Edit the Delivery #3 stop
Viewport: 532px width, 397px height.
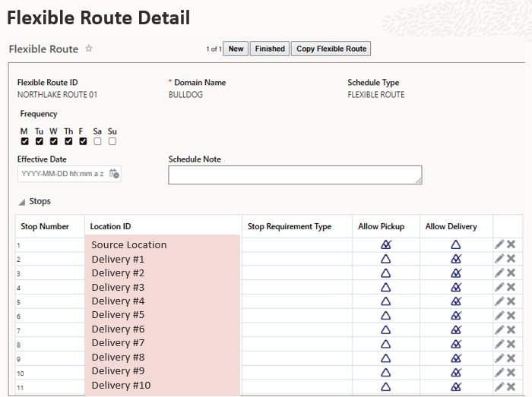point(499,287)
